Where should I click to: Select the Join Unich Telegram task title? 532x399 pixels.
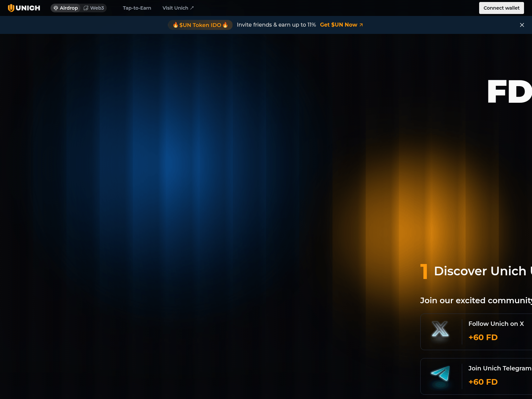coord(499,368)
